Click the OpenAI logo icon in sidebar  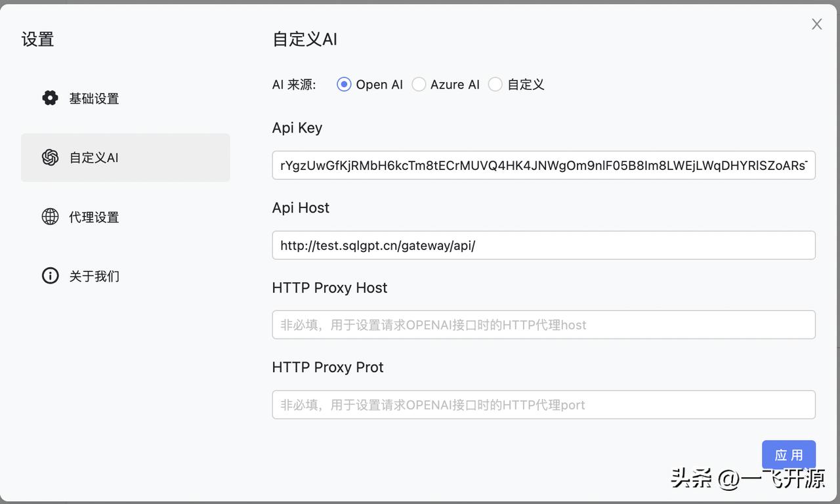(x=50, y=157)
